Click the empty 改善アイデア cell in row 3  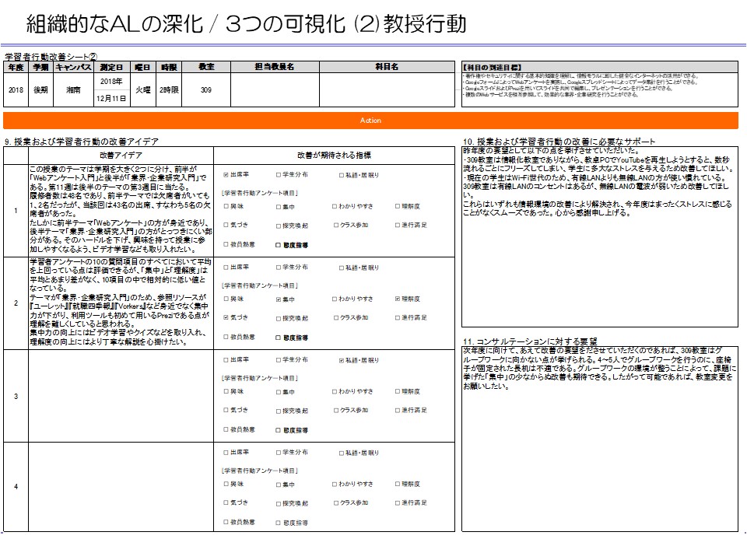121,396
